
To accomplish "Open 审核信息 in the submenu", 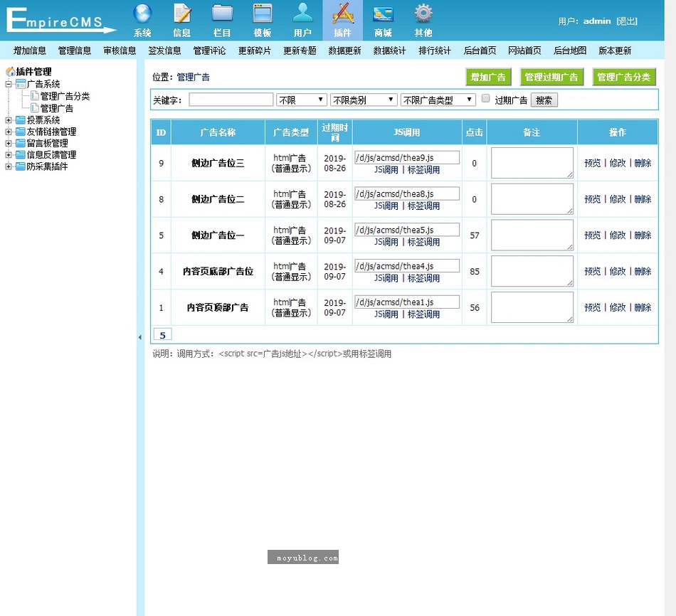I will pyautogui.click(x=120, y=51).
